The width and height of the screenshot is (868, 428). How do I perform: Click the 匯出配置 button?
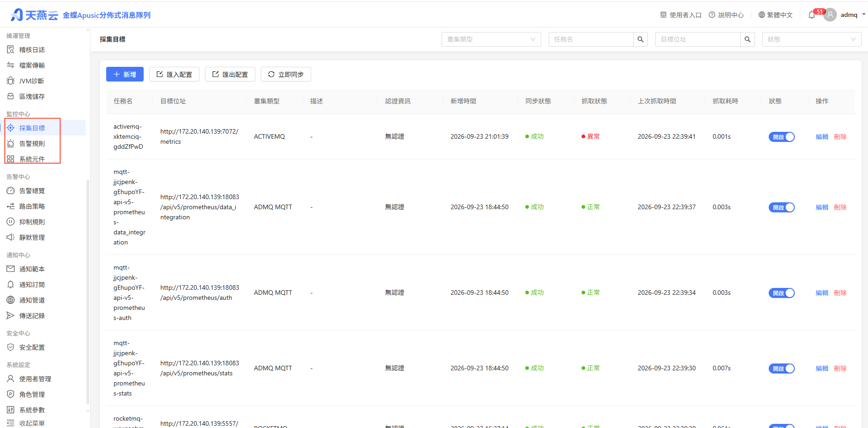230,74
